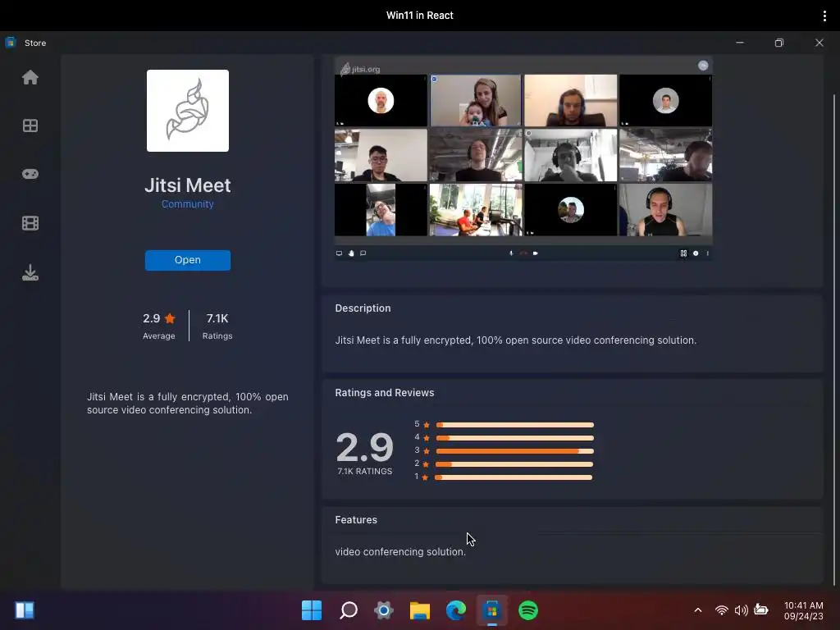840x630 pixels.
Task: Open taskbar Search
Action: pos(348,610)
